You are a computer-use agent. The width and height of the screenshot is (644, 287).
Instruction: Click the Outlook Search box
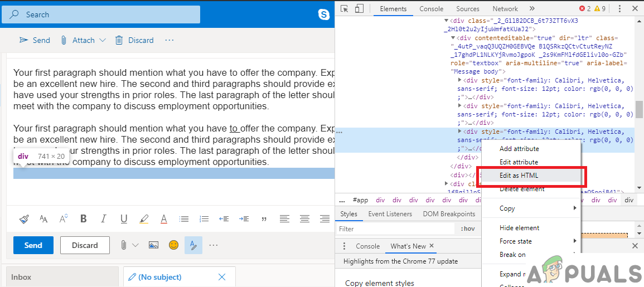[100, 14]
